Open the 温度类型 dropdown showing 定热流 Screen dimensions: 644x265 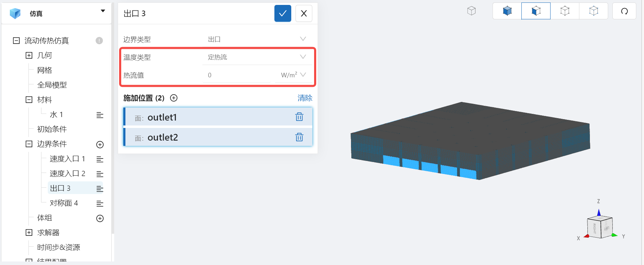tap(258, 57)
